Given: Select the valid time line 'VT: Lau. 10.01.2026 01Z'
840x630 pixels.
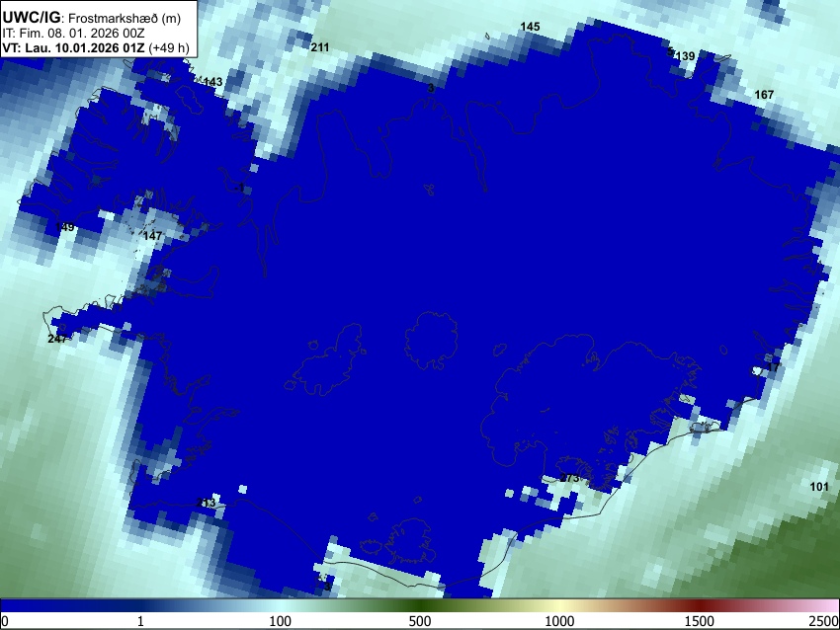Looking at the screenshot, I should [x=73, y=47].
